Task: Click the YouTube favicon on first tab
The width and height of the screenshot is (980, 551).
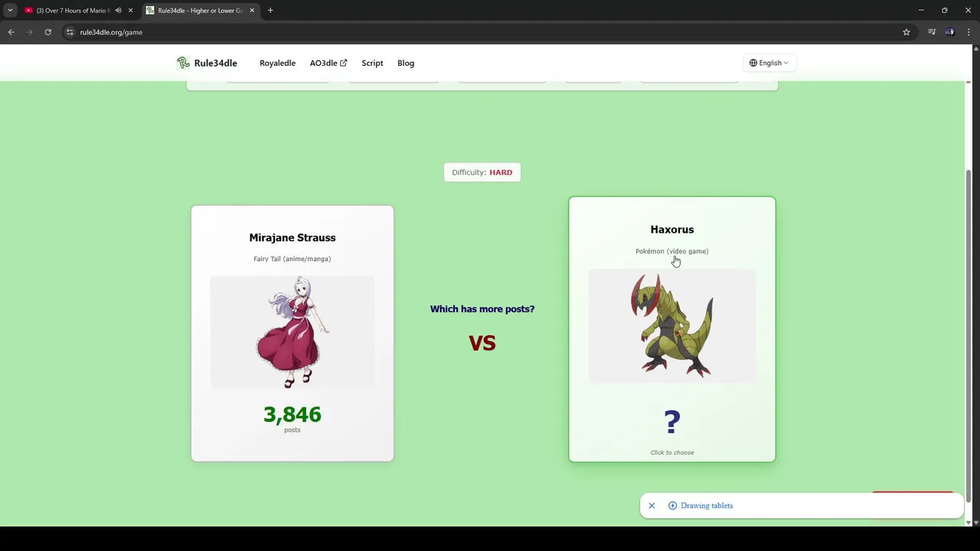Action: [28, 10]
